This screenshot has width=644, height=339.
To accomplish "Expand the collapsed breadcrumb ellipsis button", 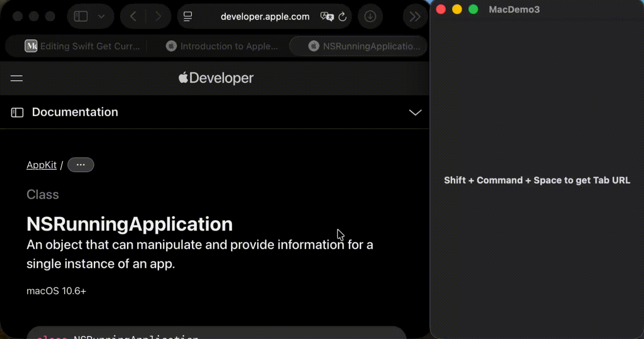I will coord(81,165).
